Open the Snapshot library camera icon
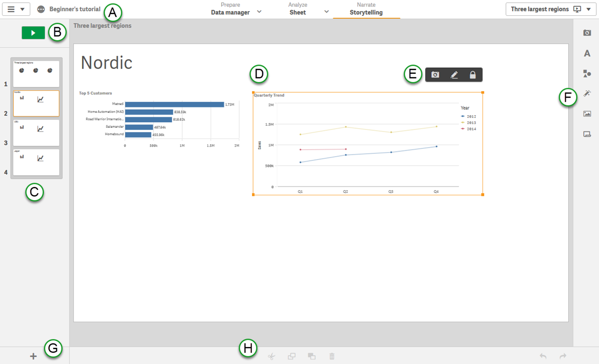Screen dimensions: 599x364 pyautogui.click(x=587, y=33)
